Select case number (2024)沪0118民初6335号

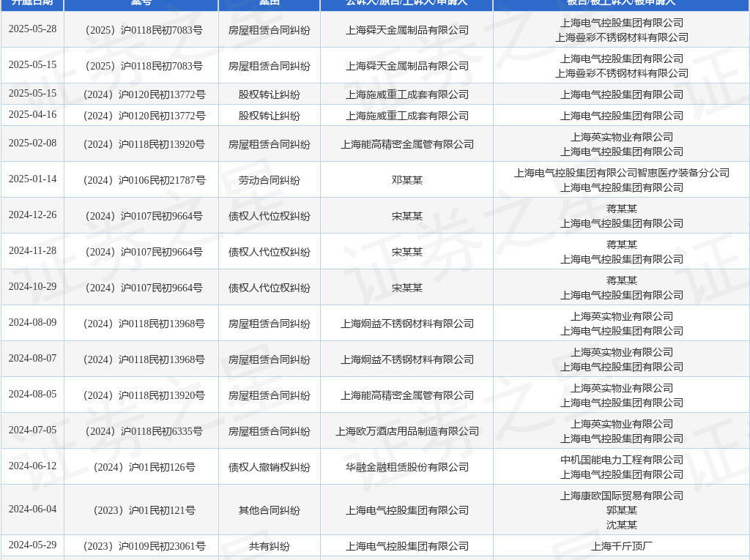(144, 431)
